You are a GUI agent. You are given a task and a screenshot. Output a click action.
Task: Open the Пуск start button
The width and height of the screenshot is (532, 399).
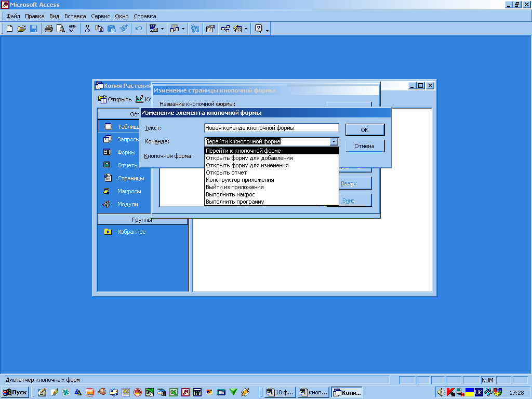(x=15, y=392)
